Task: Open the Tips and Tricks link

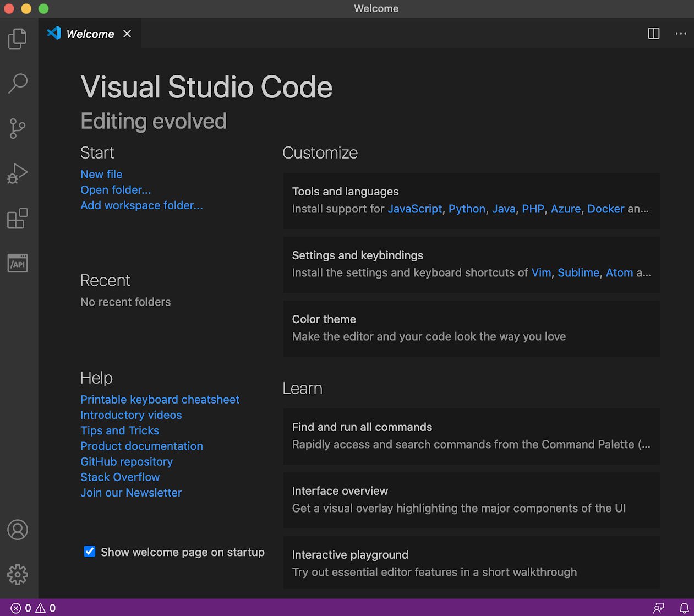Action: tap(119, 430)
